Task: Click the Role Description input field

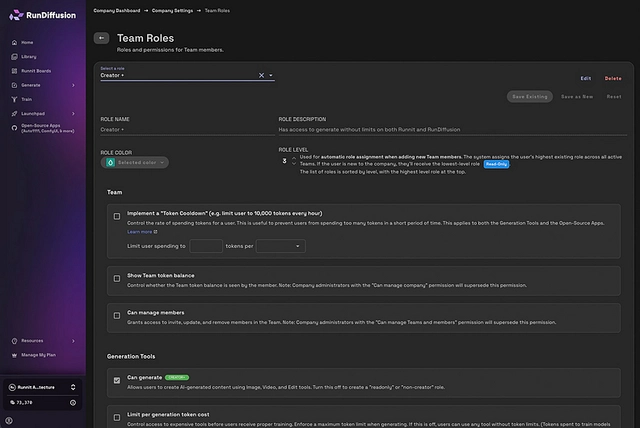Action: (453, 130)
